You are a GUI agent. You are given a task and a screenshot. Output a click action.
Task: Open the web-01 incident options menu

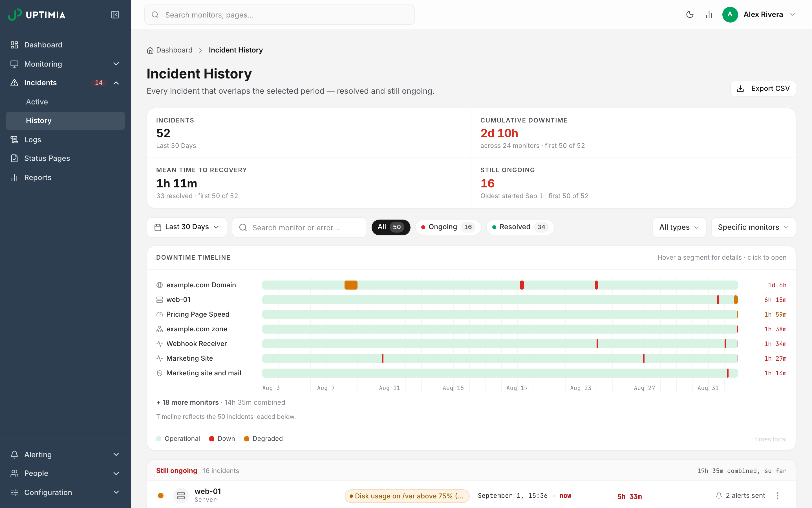pyautogui.click(x=777, y=496)
